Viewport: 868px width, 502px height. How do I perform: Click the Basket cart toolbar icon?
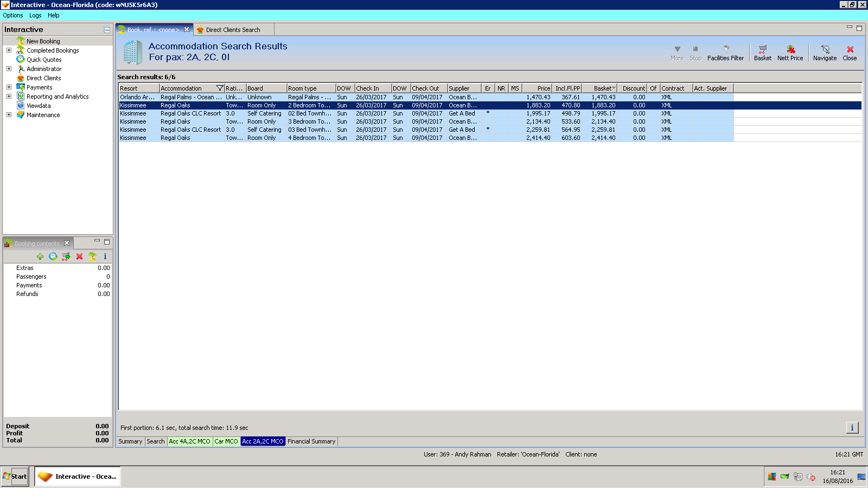(x=762, y=52)
